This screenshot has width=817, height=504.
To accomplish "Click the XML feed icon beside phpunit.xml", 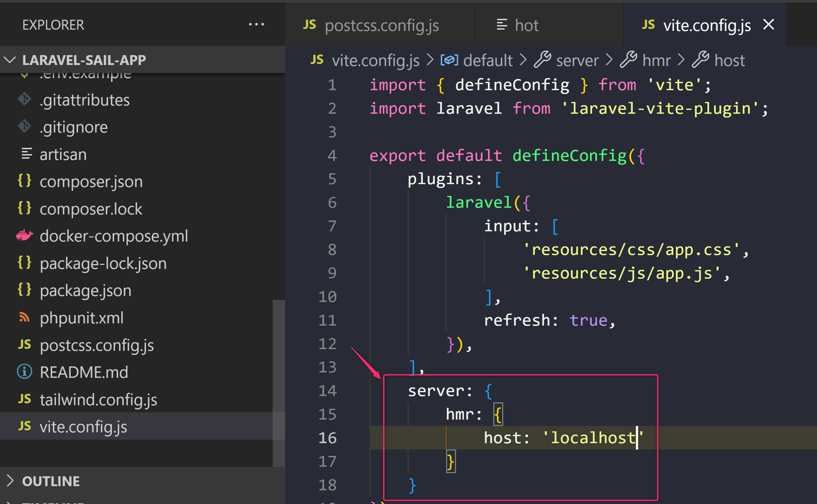I will [x=24, y=318].
